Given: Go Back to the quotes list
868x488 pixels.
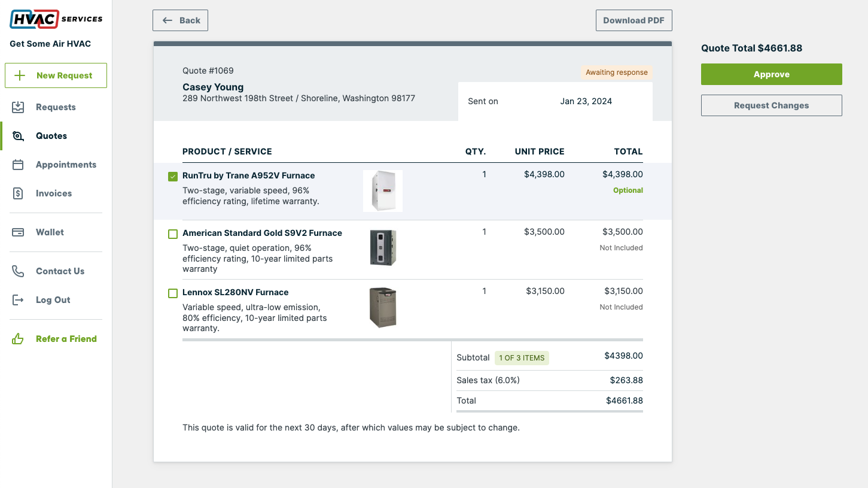Looking at the screenshot, I should 181,20.
